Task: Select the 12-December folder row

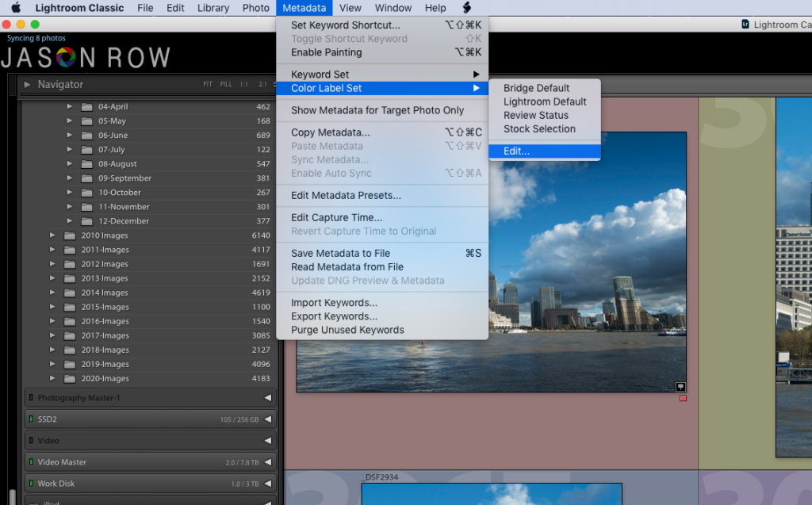Action: pyautogui.click(x=147, y=221)
